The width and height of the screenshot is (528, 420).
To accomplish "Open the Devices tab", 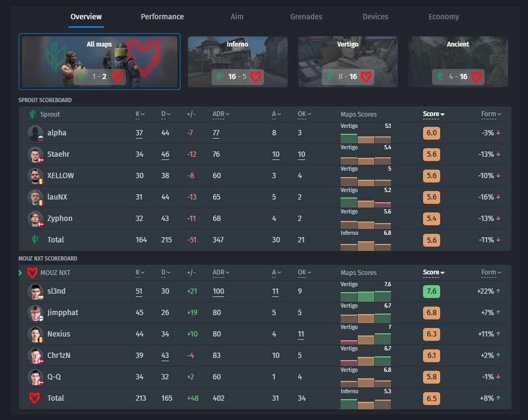I will [x=375, y=17].
